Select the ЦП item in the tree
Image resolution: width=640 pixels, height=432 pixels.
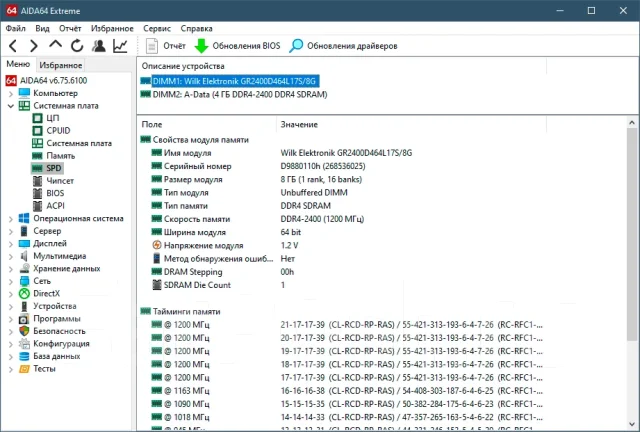click(x=53, y=118)
